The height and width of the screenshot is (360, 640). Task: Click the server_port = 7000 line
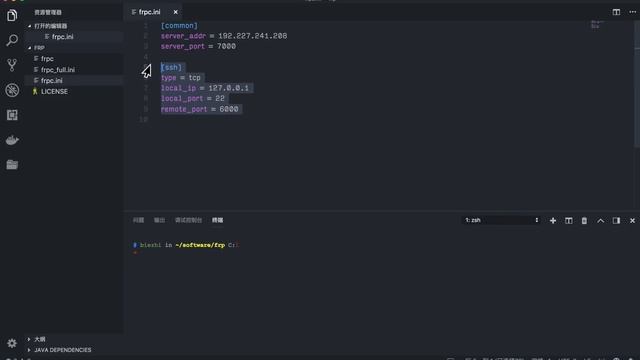click(198, 47)
